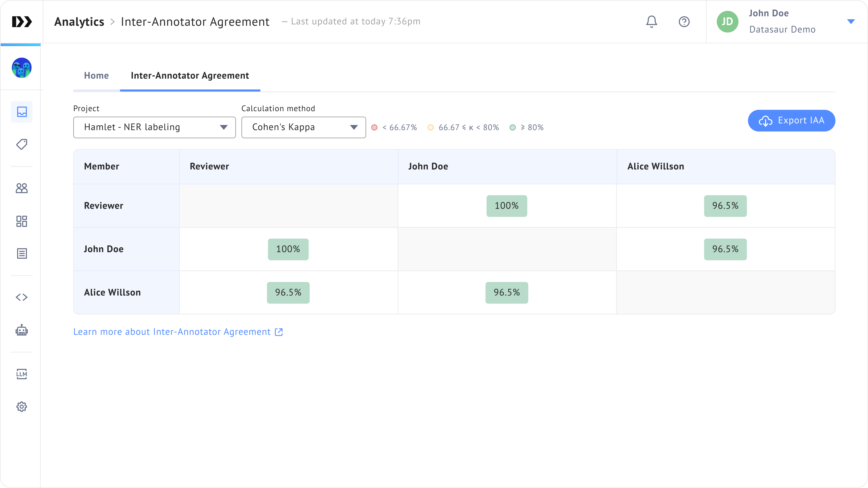The image size is (868, 488).
Task: Open the projects inbox sidebar icon
Action: [x=22, y=112]
